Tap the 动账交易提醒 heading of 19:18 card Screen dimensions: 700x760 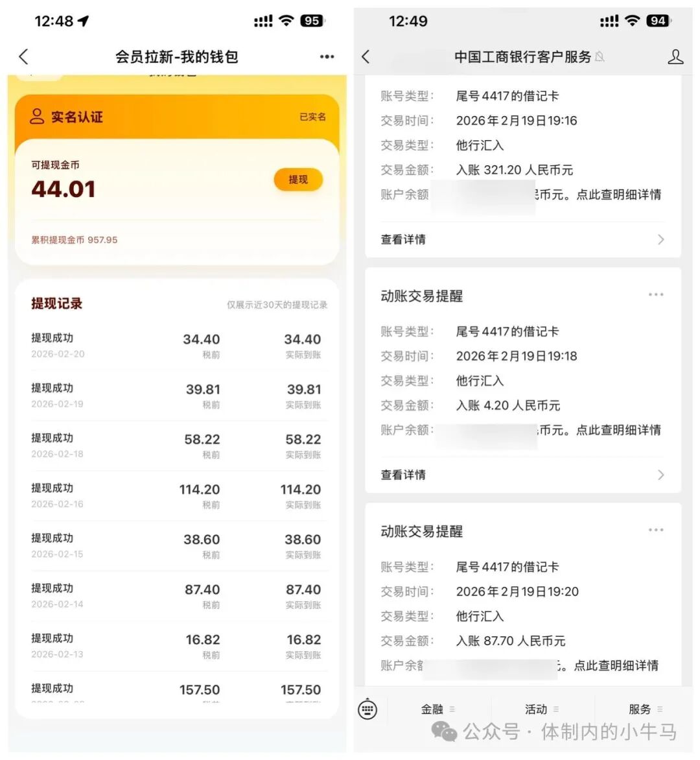pos(421,296)
